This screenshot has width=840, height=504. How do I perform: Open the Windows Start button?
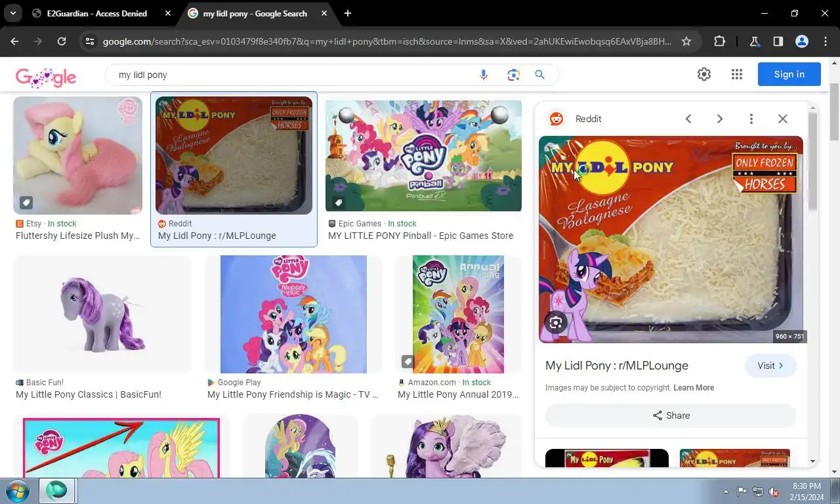coord(18,491)
